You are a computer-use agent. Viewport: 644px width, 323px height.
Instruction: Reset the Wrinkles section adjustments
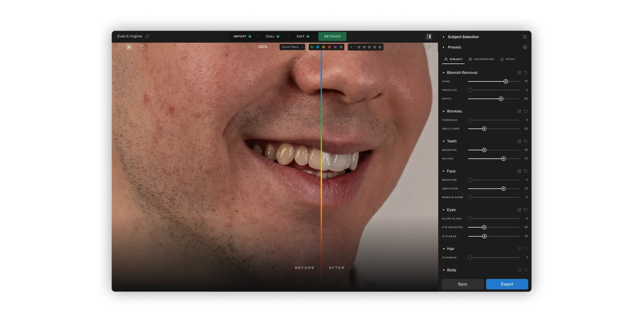click(526, 111)
